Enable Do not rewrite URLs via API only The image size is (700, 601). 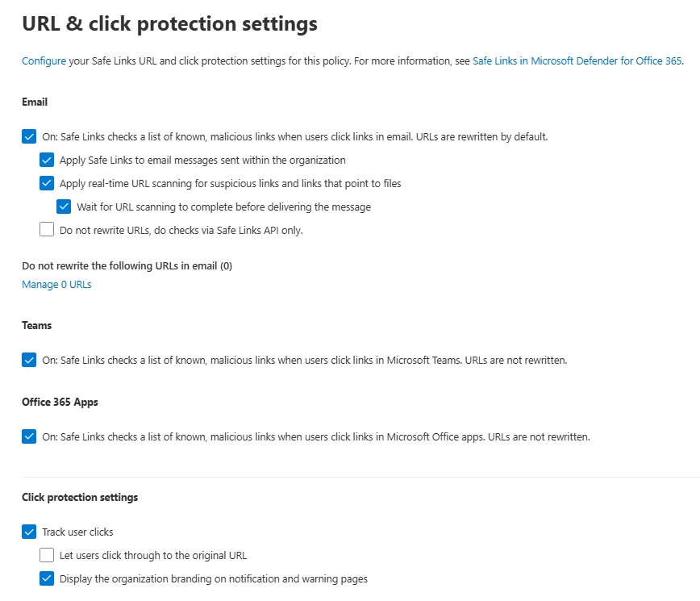point(47,230)
